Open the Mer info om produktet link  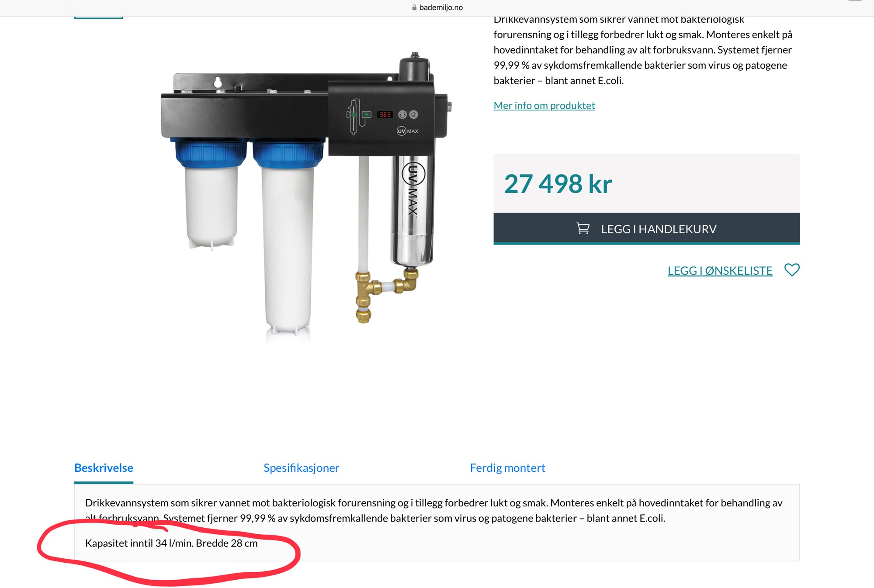tap(544, 105)
